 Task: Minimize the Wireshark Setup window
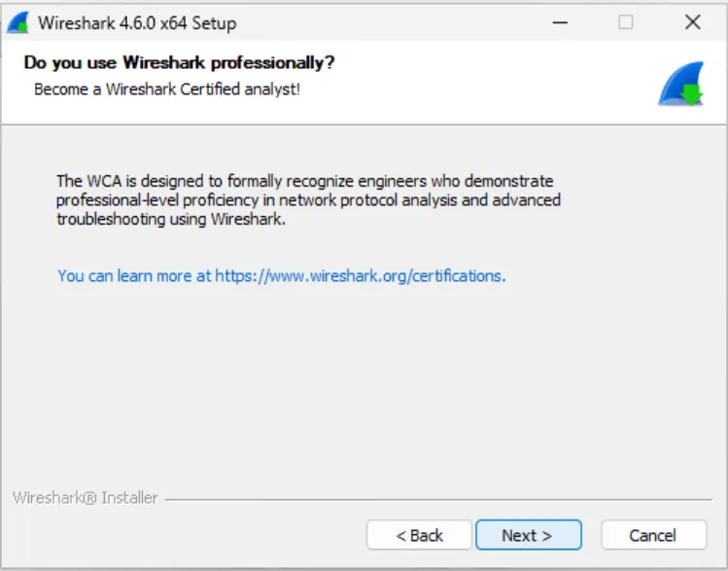[x=558, y=22]
